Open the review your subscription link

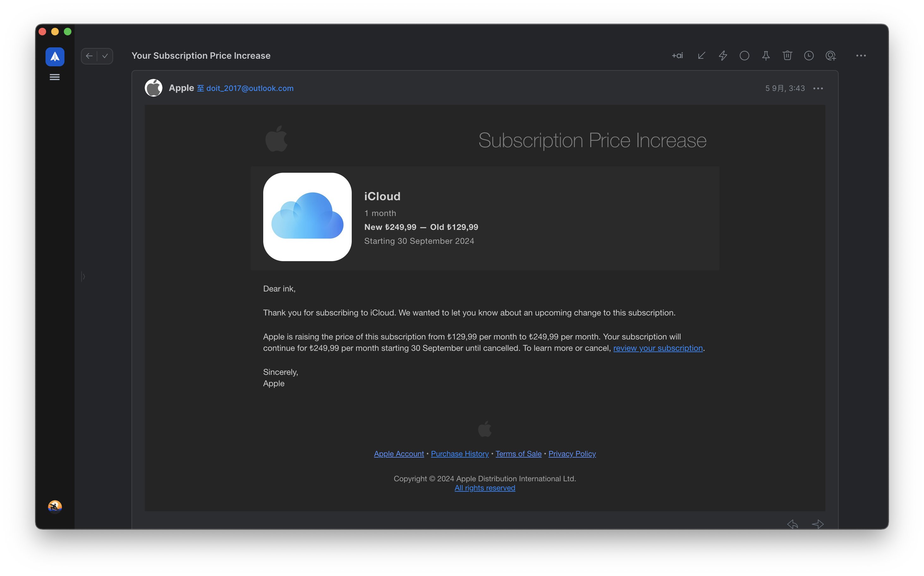pyautogui.click(x=658, y=348)
